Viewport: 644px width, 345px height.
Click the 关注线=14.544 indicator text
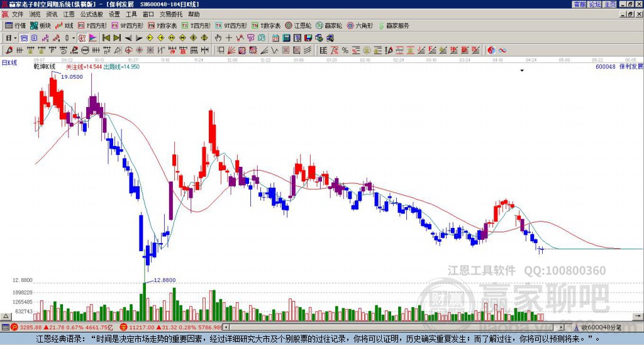tap(84, 66)
